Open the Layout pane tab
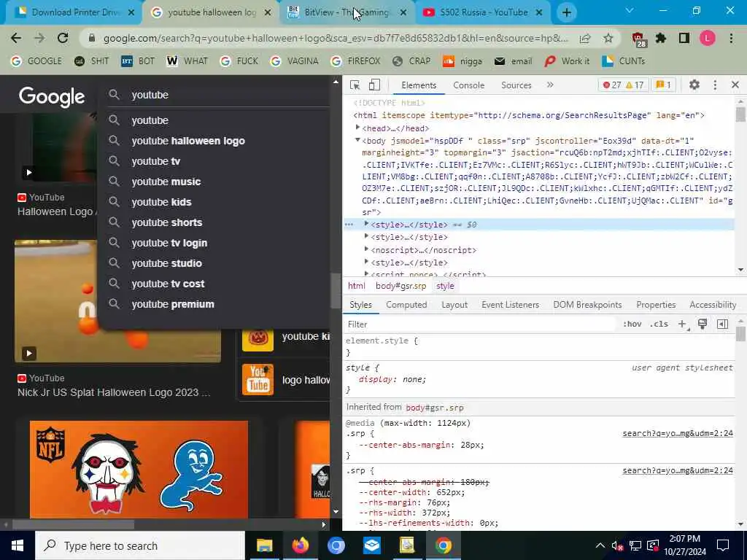The height and width of the screenshot is (560, 747). pos(454,305)
